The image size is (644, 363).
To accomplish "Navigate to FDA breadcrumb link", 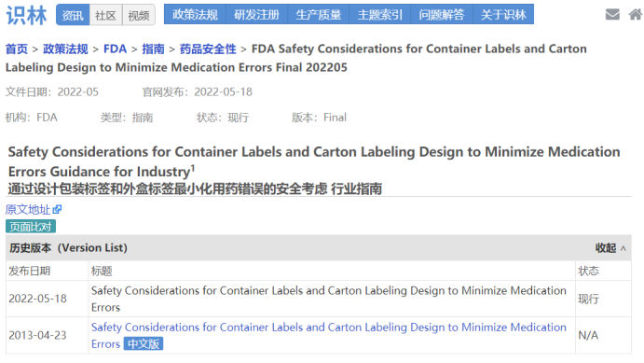I will point(115,49).
